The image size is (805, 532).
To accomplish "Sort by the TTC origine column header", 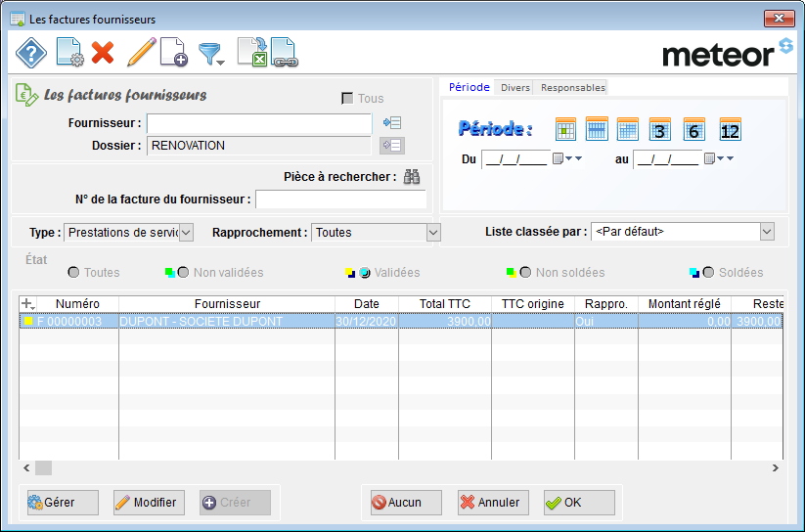I will click(x=533, y=304).
